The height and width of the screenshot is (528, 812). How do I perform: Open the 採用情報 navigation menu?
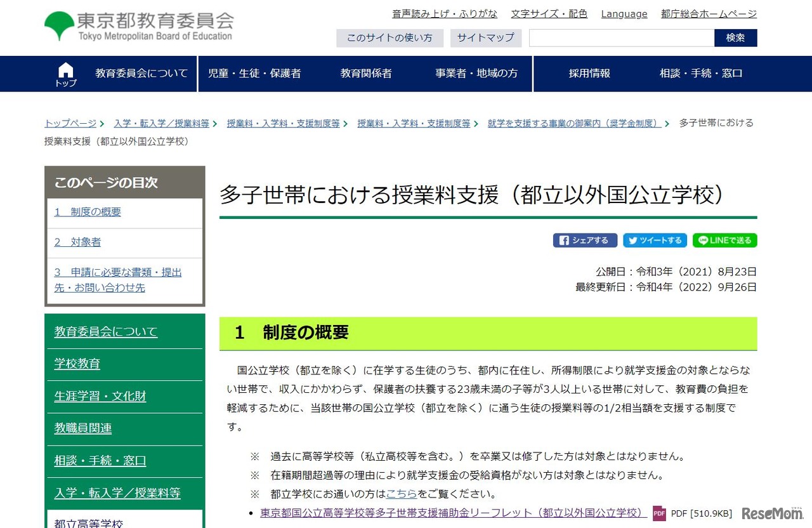click(x=589, y=73)
